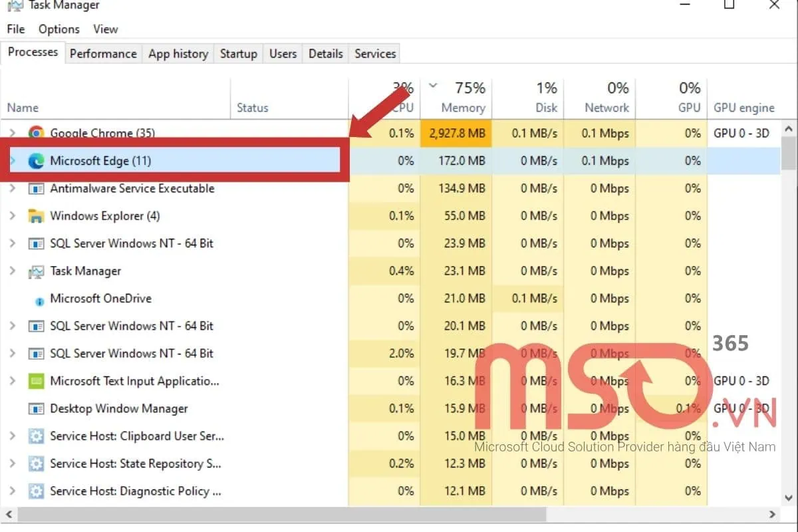Select the Microsoft Edge process icon
Screen dimensions: 798x532
[37, 160]
